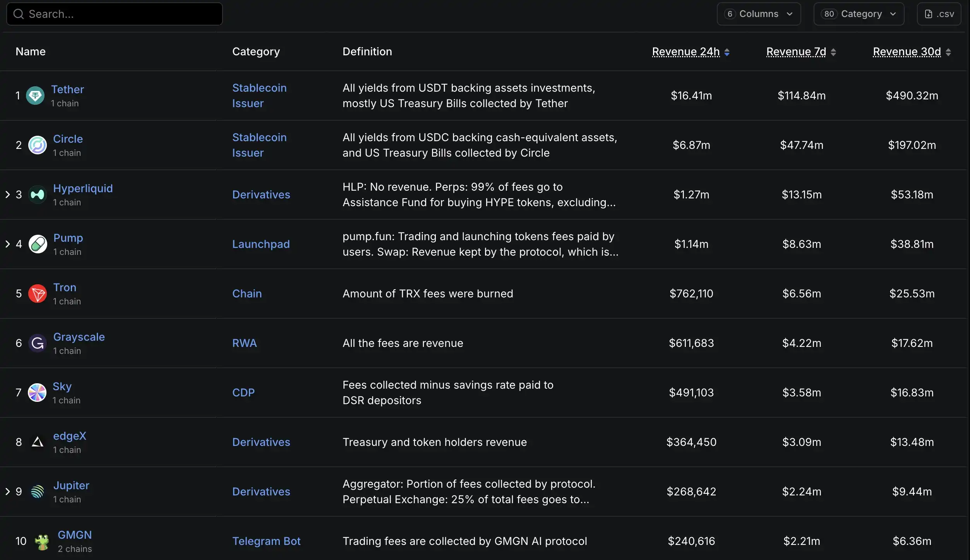Click the Tron logo icon
The width and height of the screenshot is (970, 560).
point(37,294)
